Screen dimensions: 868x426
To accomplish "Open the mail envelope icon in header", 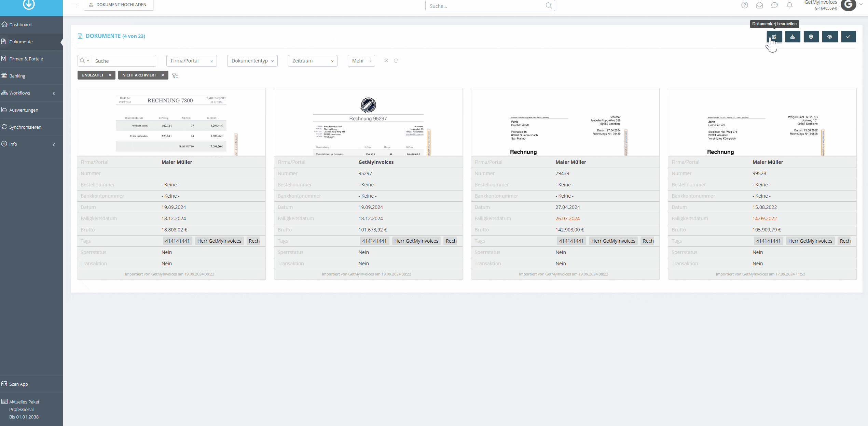I will tap(760, 5).
